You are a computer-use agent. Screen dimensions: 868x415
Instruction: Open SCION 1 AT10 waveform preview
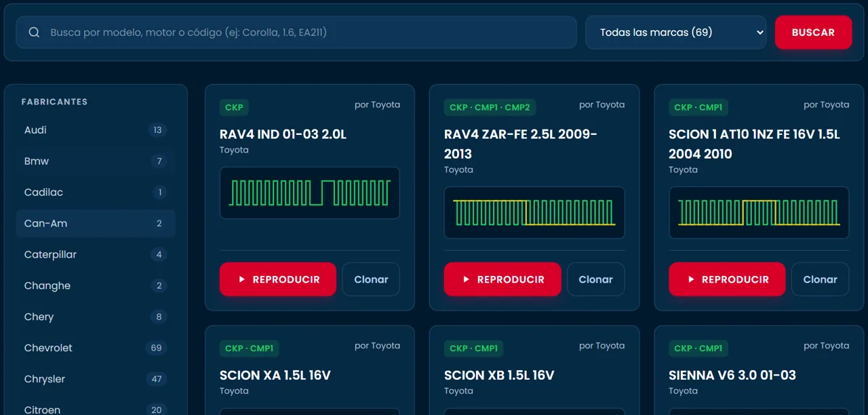(x=759, y=213)
